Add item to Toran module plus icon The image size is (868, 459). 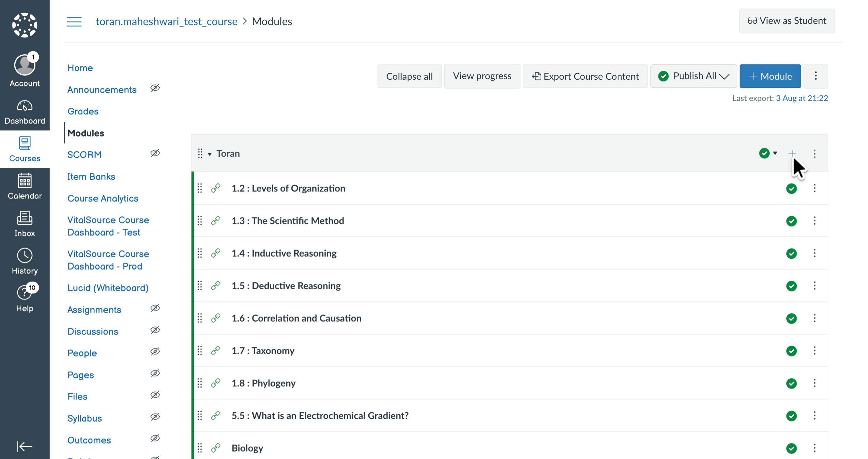(792, 154)
